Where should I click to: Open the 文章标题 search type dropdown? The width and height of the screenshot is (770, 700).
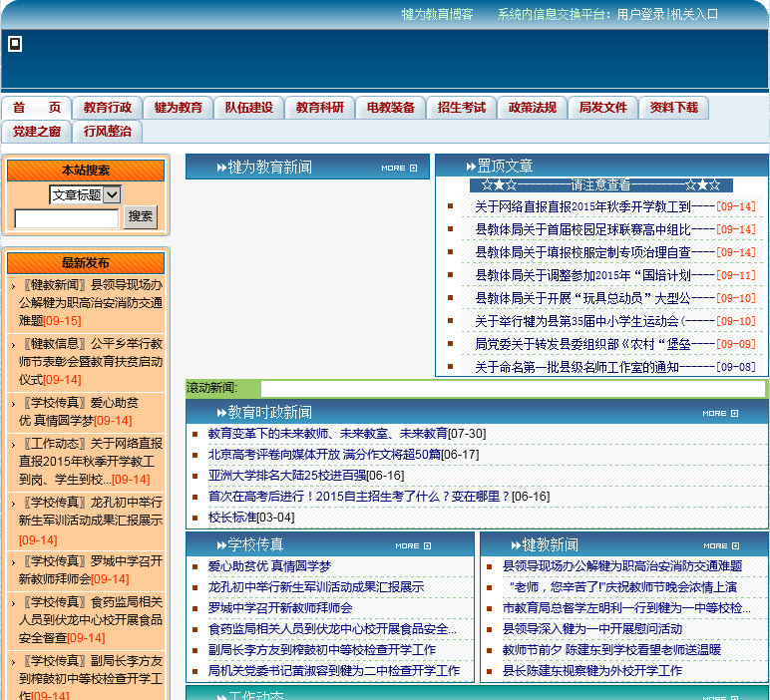85,194
